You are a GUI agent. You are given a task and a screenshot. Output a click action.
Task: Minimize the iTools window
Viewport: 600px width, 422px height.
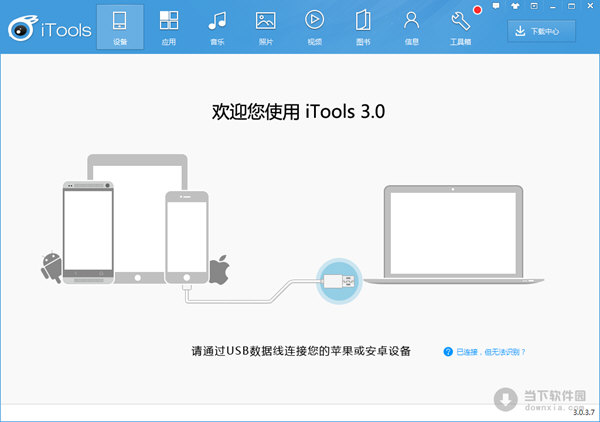pyautogui.click(x=553, y=6)
